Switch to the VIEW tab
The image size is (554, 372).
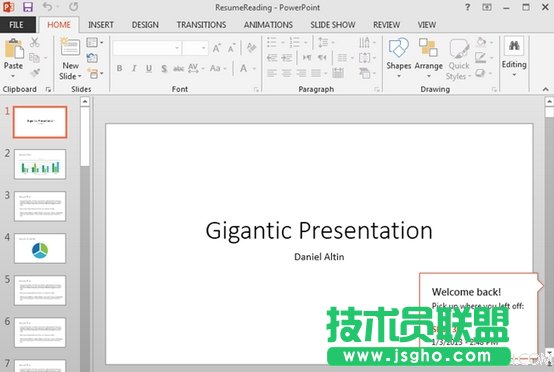pos(427,25)
